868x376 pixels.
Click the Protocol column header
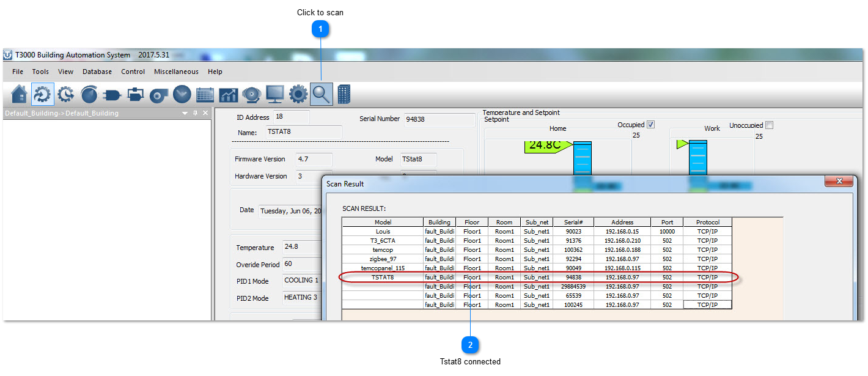(x=708, y=222)
